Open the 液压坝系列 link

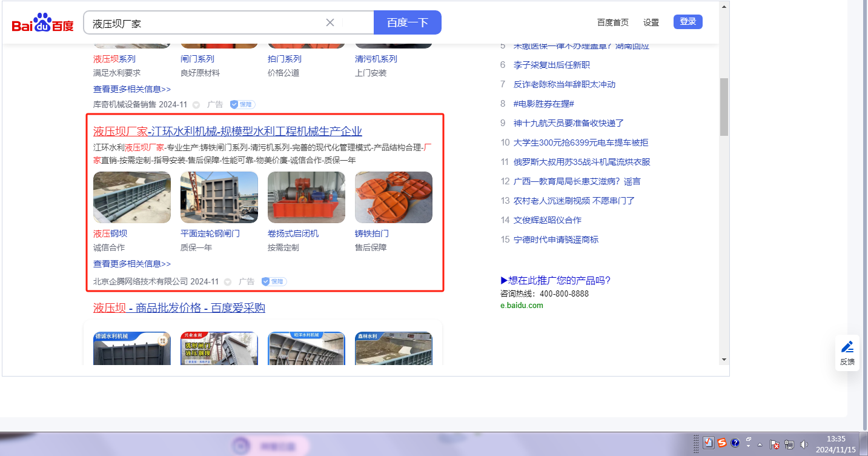(x=114, y=59)
